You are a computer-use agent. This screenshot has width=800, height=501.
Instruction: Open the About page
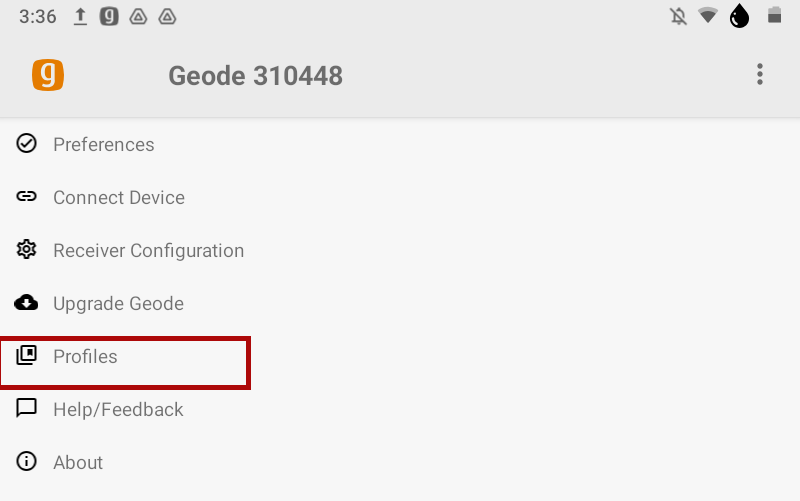[x=78, y=463]
